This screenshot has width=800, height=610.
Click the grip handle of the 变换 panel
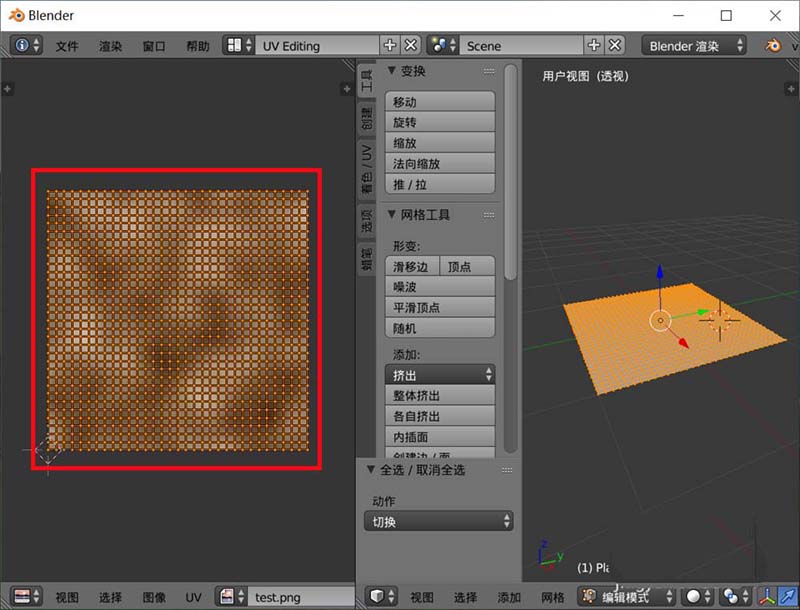[x=489, y=71]
